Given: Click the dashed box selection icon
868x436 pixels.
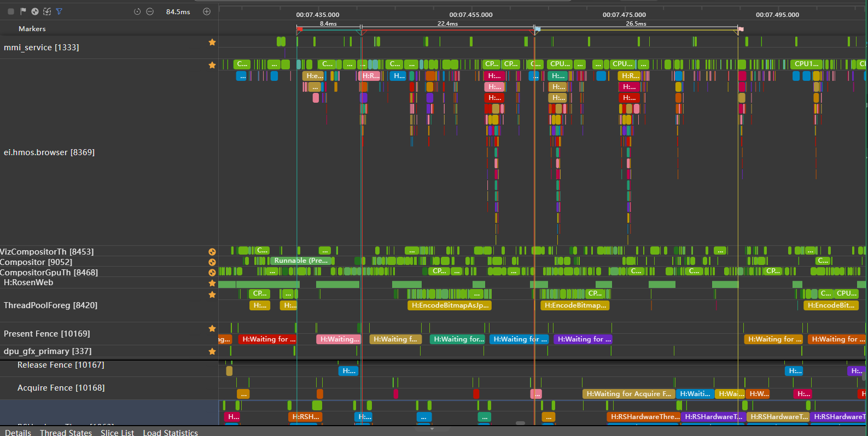Looking at the screenshot, I should (47, 11).
